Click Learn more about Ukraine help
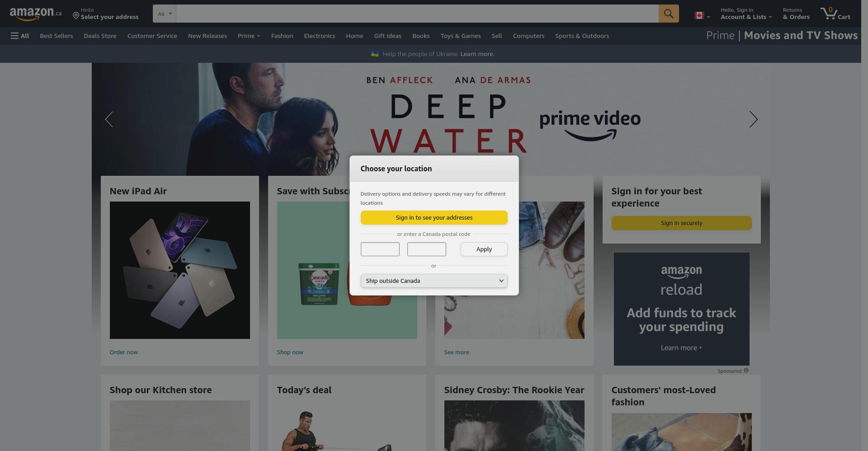The width and height of the screenshot is (868, 451). (x=477, y=54)
